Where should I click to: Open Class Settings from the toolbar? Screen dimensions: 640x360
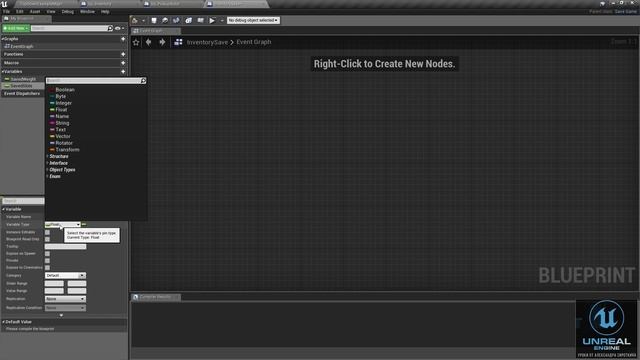tap(188, 20)
